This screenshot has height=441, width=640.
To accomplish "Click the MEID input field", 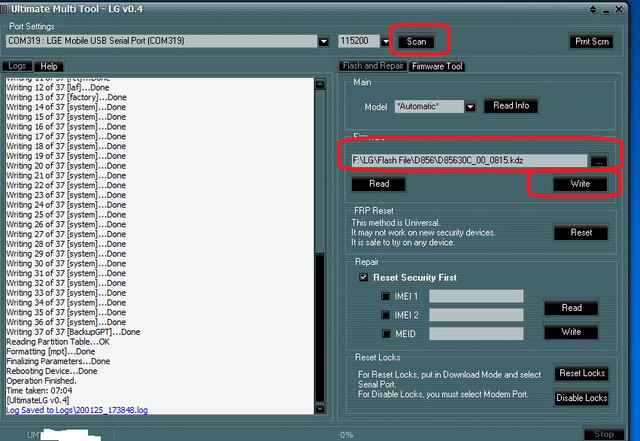I will pyautogui.click(x=476, y=334).
